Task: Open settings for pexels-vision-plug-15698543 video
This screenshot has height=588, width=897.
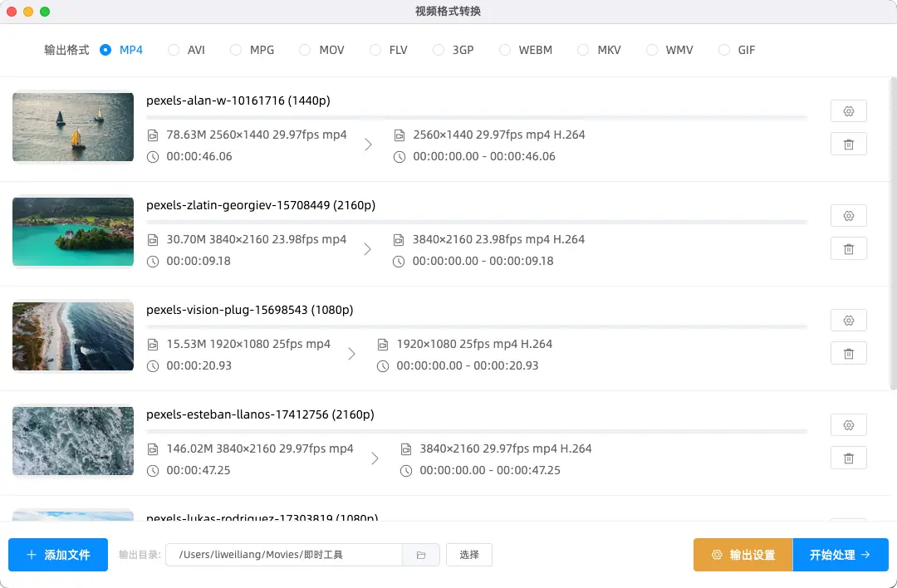Action: pyautogui.click(x=848, y=321)
